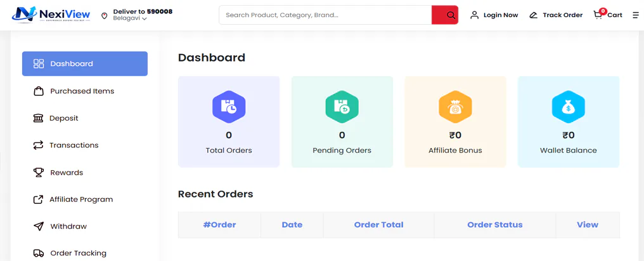This screenshot has width=644, height=261.
Task: Click the Affiliate Bonus label
Action: pos(455,151)
